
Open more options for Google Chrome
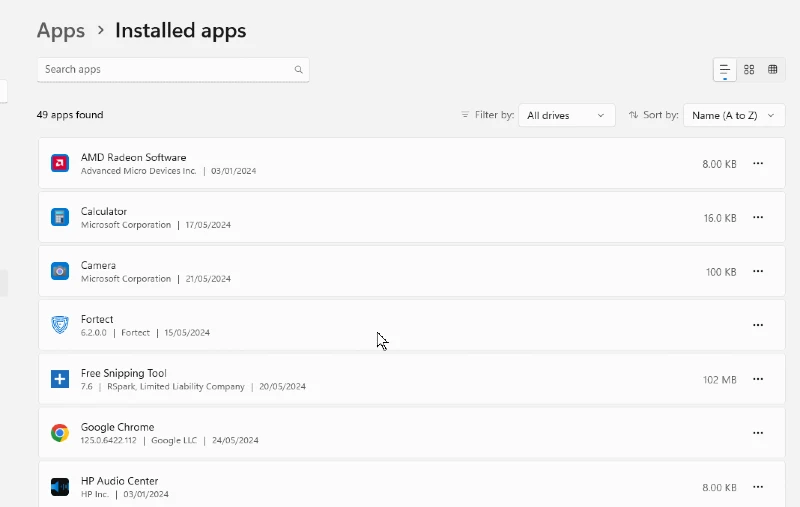pos(758,433)
